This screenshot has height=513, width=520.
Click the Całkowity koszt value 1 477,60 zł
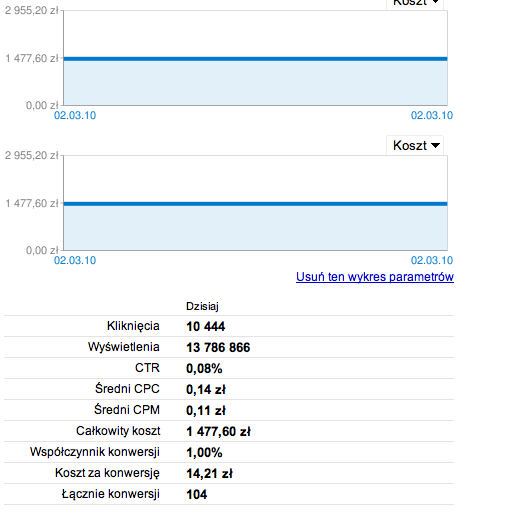[x=218, y=431]
